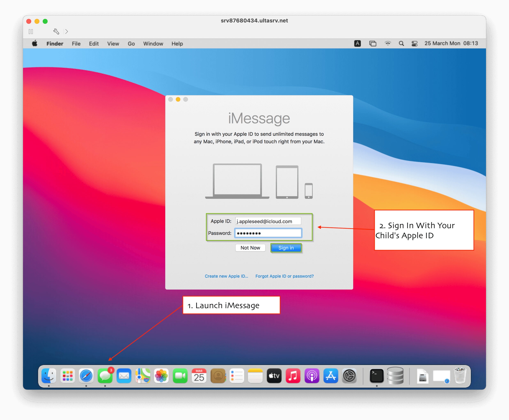Open Reminders app in the Dock
Image resolution: width=509 pixels, height=420 pixels.
(x=237, y=376)
